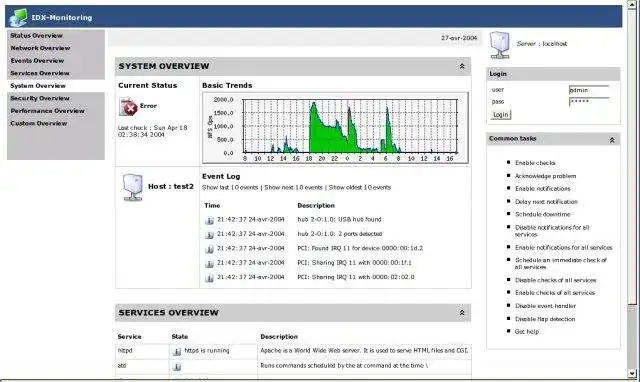Click the httpd service name
The width and height of the screenshot is (640, 382).
pos(125,351)
